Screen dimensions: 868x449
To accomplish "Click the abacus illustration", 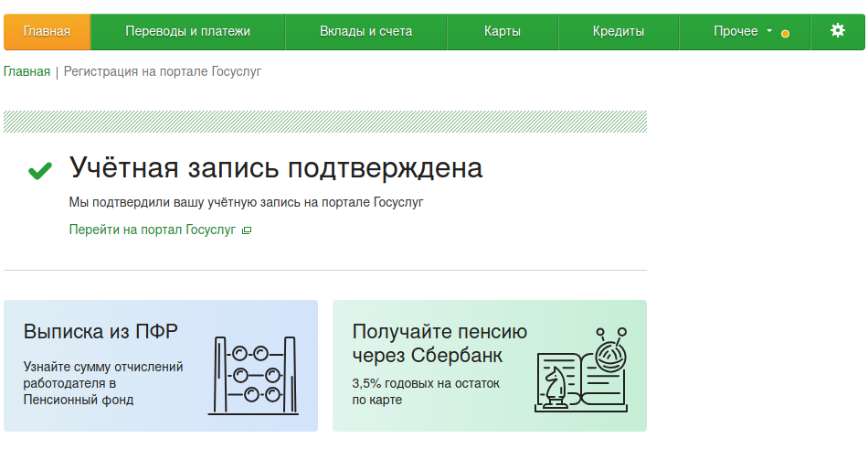I will [x=257, y=375].
